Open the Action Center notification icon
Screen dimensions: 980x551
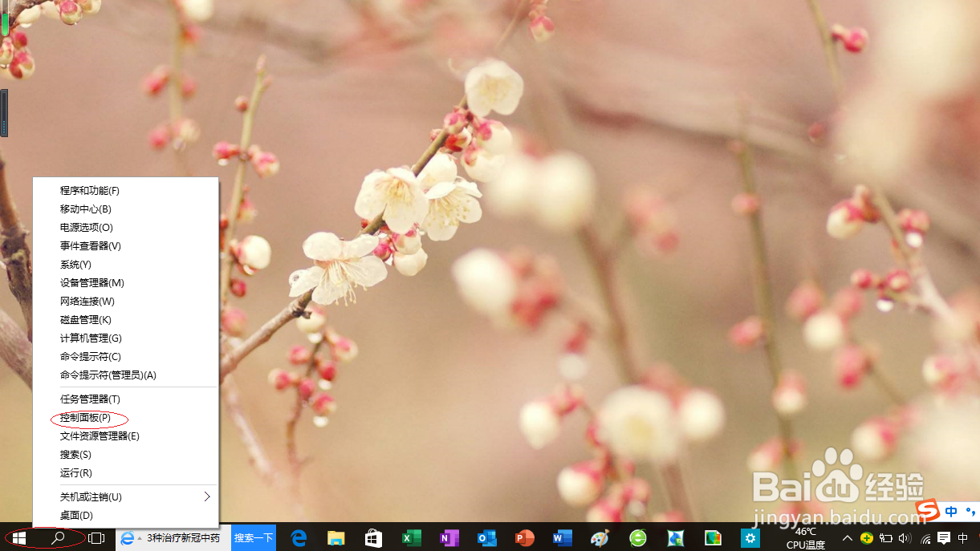pos(944,538)
